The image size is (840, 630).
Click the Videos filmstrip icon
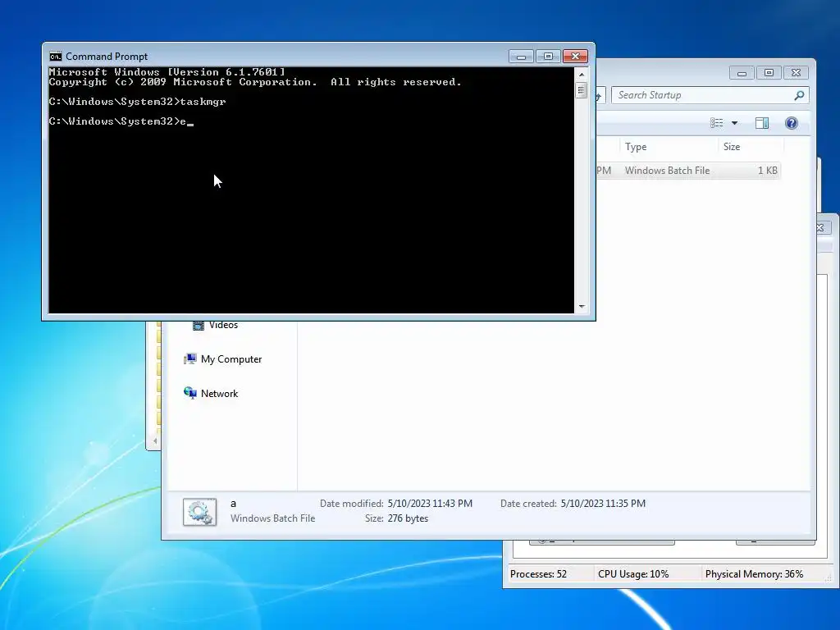tap(199, 326)
